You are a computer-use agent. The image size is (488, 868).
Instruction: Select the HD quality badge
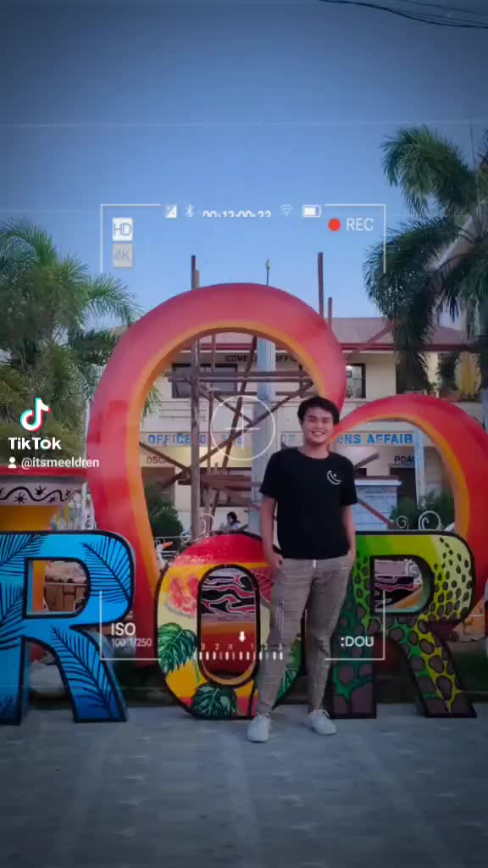(122, 229)
